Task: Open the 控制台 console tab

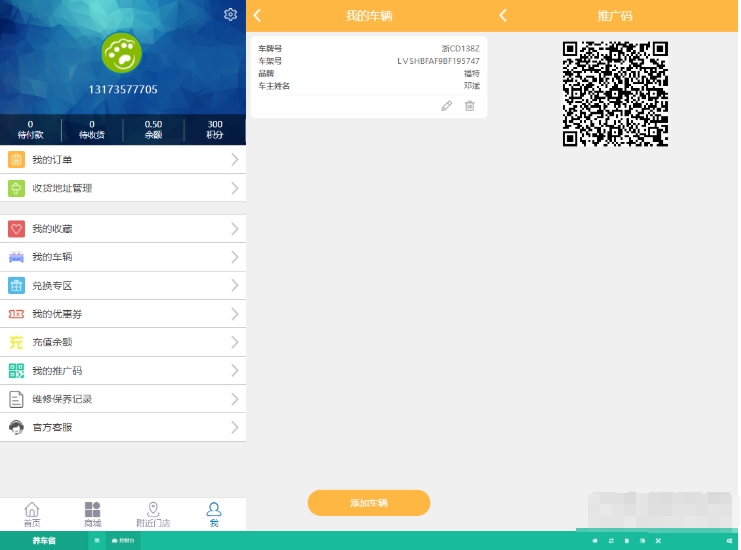Action: click(x=123, y=541)
